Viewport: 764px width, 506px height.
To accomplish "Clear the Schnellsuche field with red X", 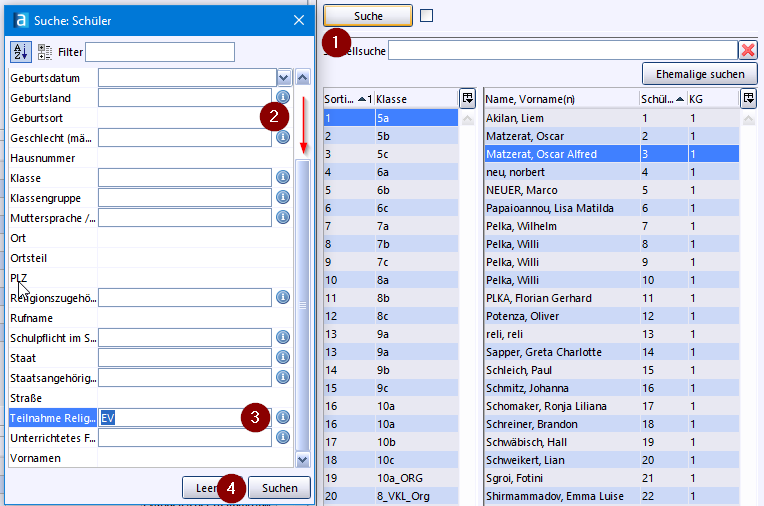I will [x=747, y=50].
